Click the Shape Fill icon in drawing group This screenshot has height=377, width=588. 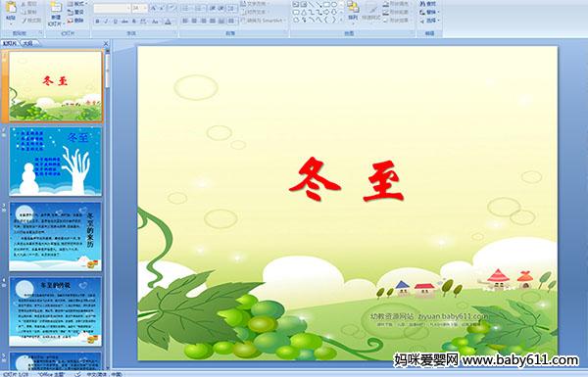tap(396, 4)
